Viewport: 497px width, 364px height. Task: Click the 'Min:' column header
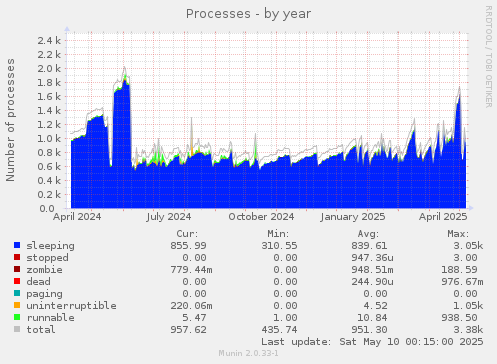coord(278,234)
